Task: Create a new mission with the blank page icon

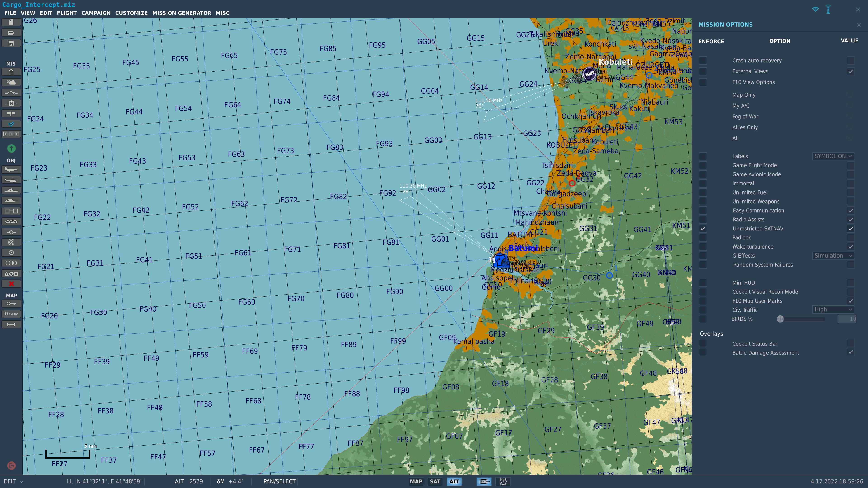Action: pyautogui.click(x=11, y=22)
